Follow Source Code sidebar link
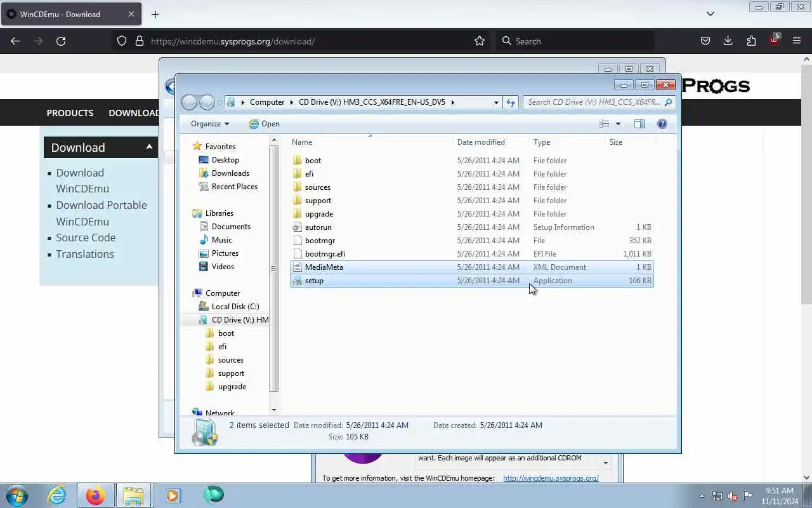812x508 pixels. pyautogui.click(x=86, y=237)
